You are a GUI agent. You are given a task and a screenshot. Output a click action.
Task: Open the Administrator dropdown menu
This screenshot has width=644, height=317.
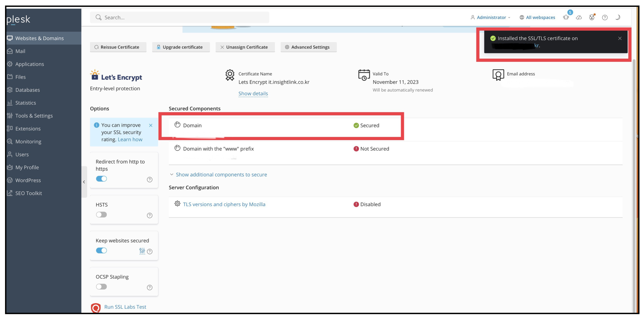pos(491,17)
